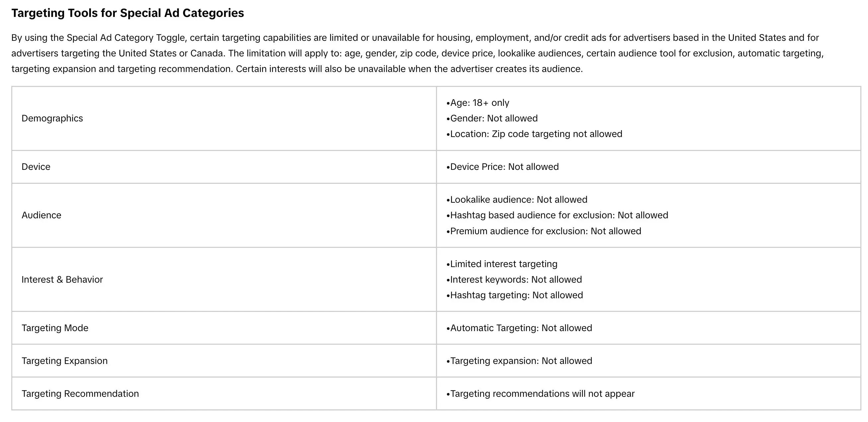Image resolution: width=868 pixels, height=422 pixels.
Task: Select Interest keywords: Not allowed line
Action: pyautogui.click(x=514, y=280)
